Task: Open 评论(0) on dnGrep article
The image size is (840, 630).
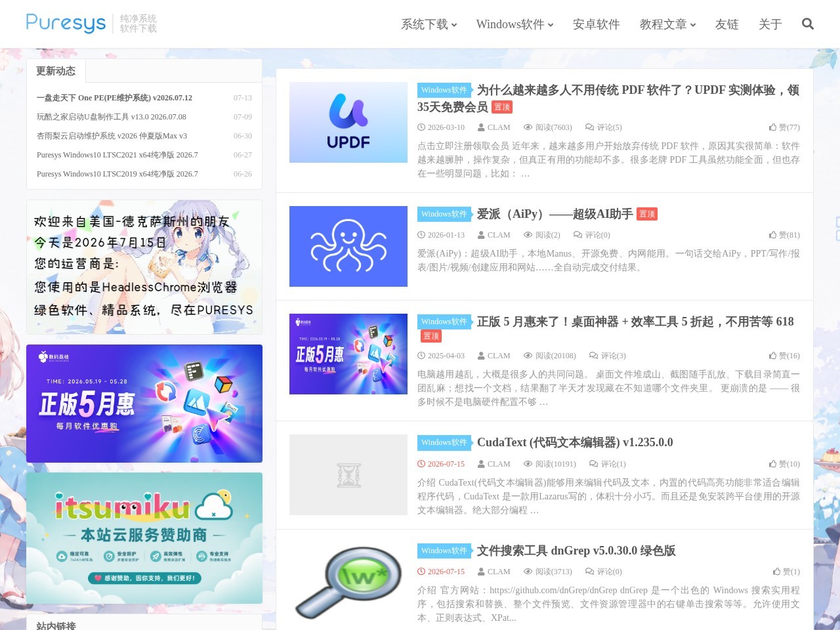Action: pyautogui.click(x=604, y=572)
